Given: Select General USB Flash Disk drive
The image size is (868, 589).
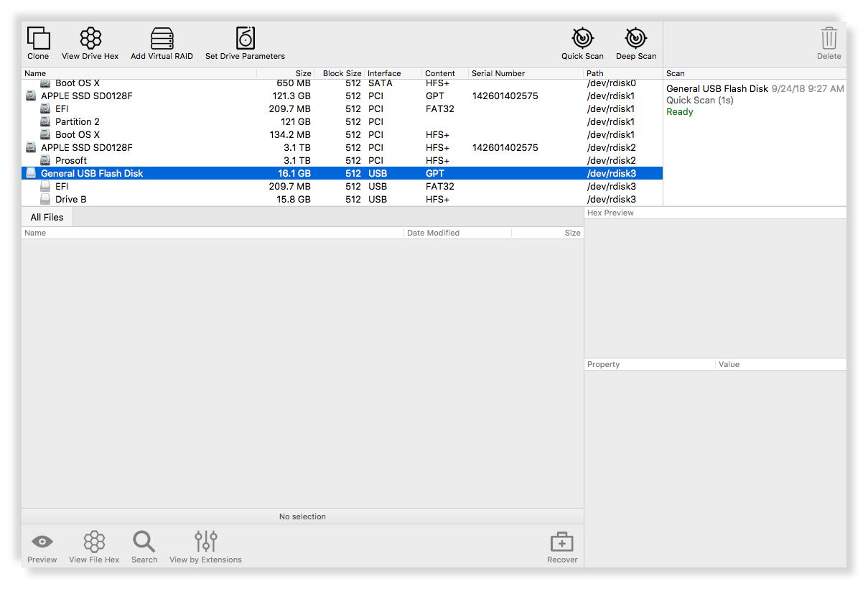Looking at the screenshot, I should tap(92, 173).
